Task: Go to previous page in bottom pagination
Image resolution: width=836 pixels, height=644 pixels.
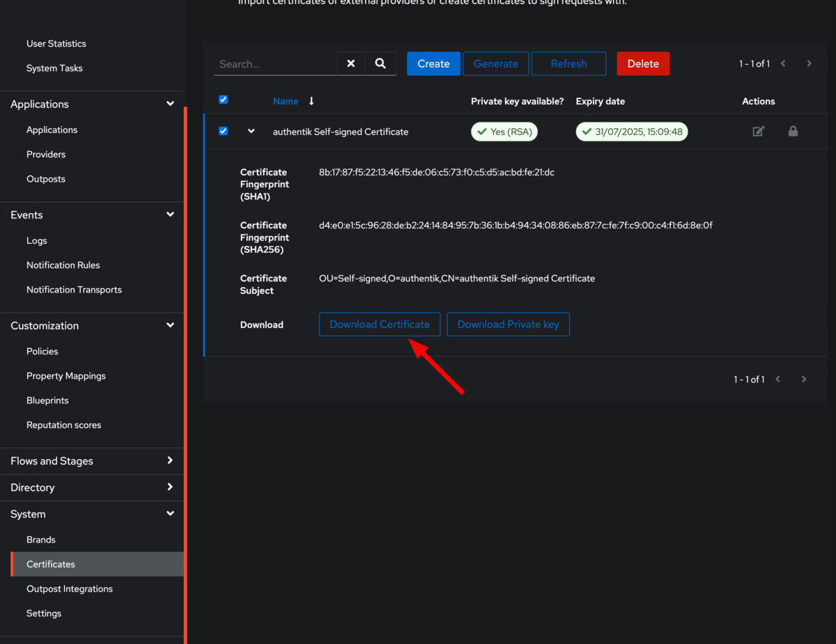Action: (x=778, y=379)
